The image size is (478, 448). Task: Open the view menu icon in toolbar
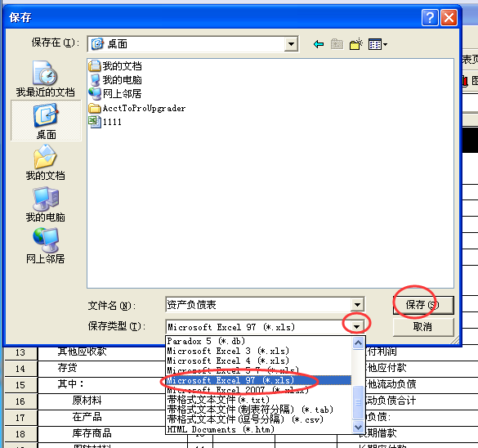(377, 44)
